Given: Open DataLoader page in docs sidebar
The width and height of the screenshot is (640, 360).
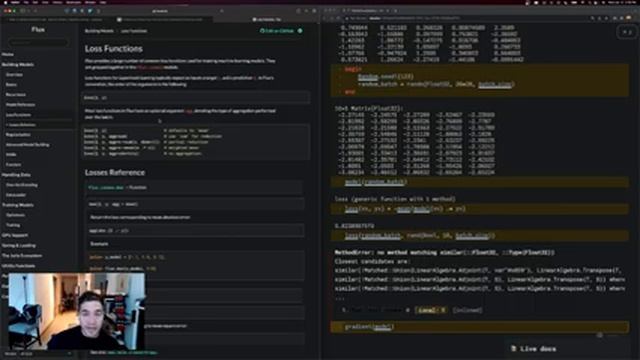Looking at the screenshot, I should pos(16,195).
